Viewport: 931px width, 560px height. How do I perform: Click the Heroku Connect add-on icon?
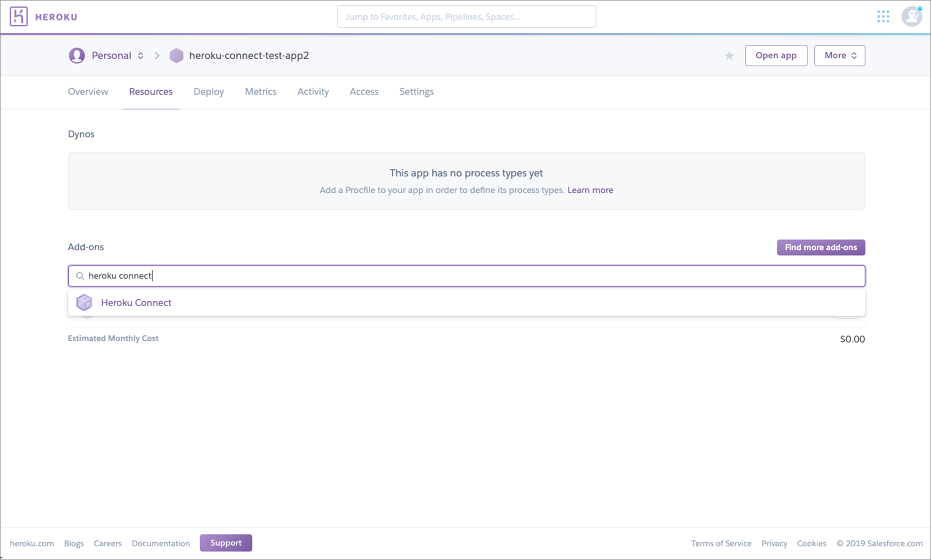[x=84, y=302]
